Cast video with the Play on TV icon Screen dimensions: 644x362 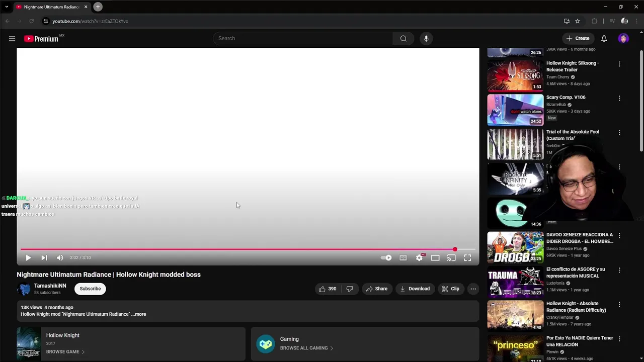(x=451, y=257)
